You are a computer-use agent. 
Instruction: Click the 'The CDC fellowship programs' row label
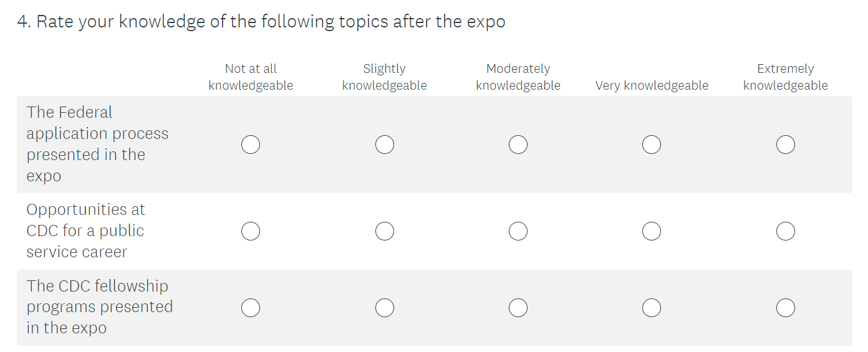point(99,307)
